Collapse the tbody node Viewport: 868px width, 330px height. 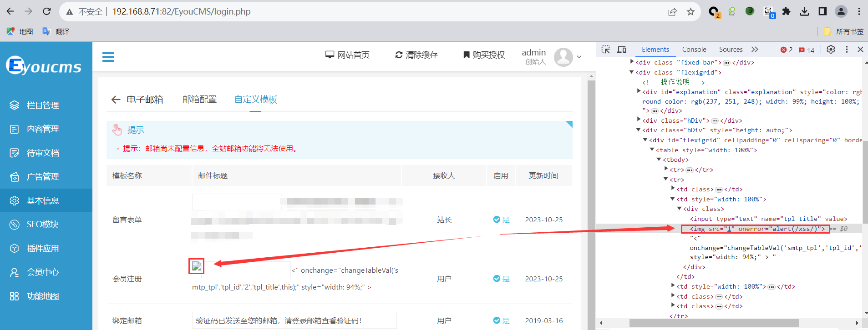pyautogui.click(x=659, y=160)
